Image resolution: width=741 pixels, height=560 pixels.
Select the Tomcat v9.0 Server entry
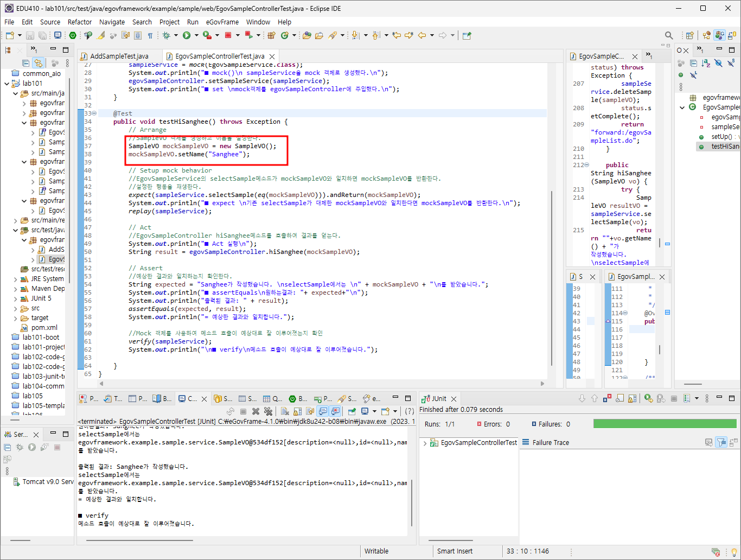(43, 482)
